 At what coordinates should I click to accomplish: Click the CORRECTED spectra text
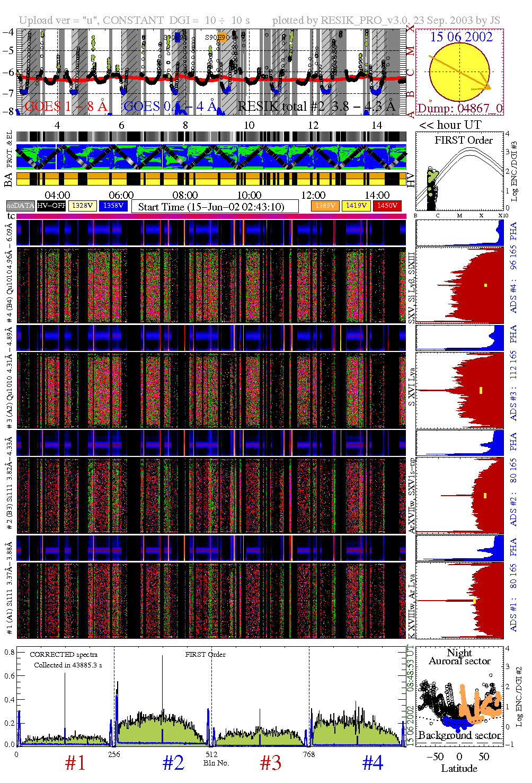click(64, 655)
